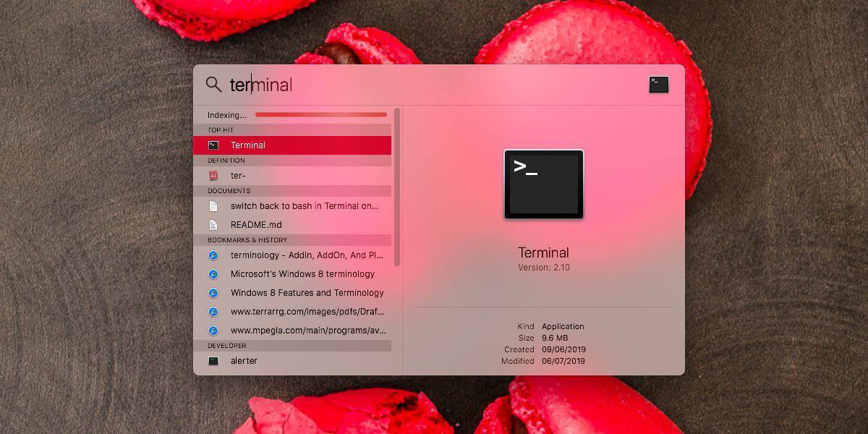Click the 'Version: 2.10' text
This screenshot has height=434, width=868.
(544, 268)
